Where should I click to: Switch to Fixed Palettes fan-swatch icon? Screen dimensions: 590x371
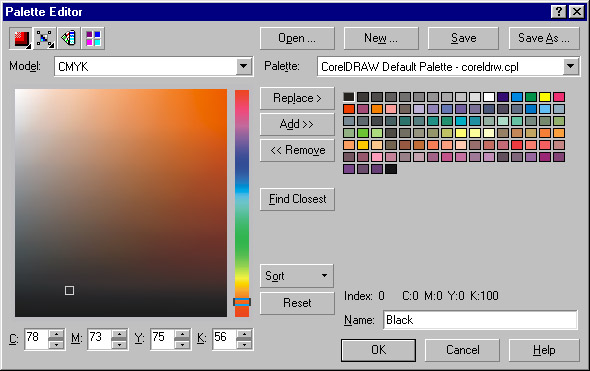69,38
